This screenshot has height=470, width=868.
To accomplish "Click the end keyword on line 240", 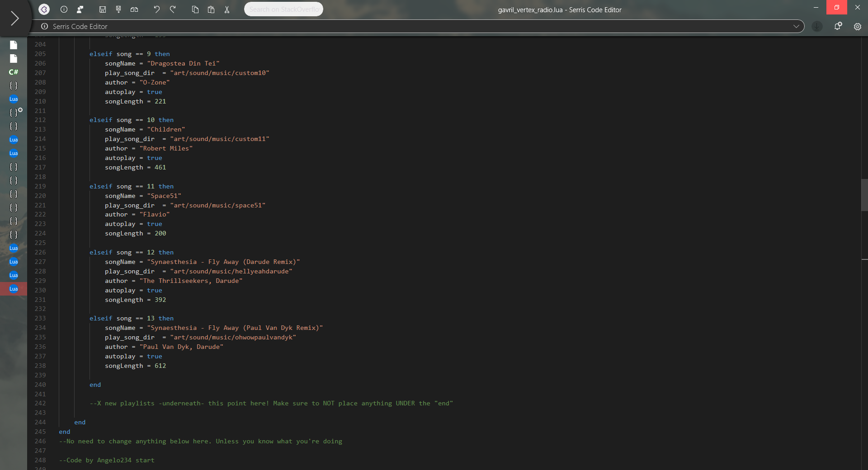I will click(x=95, y=385).
